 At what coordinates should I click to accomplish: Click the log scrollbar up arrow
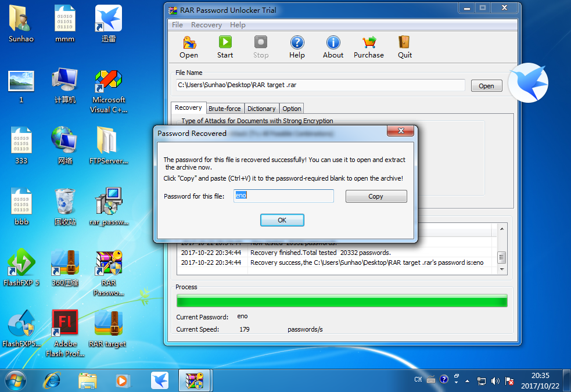502,229
